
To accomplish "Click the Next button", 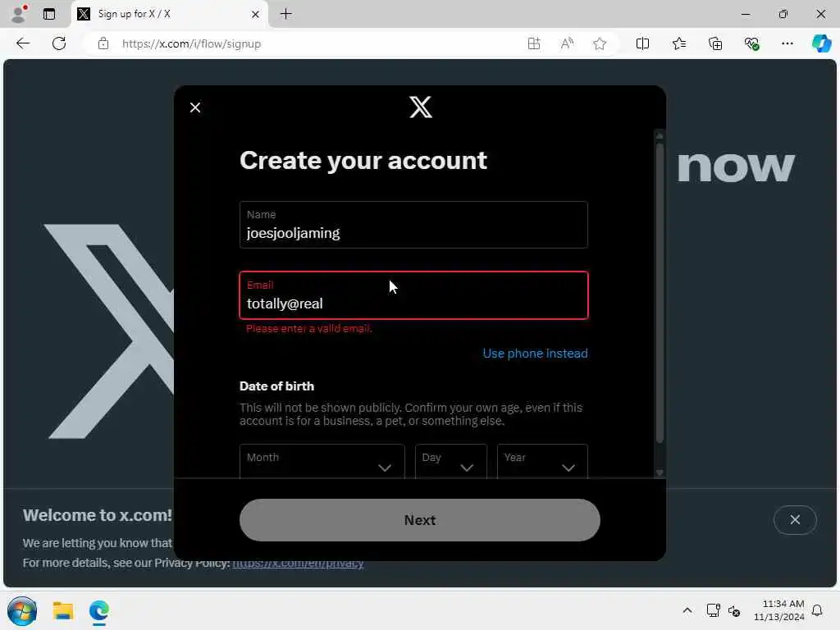I will pyautogui.click(x=419, y=520).
